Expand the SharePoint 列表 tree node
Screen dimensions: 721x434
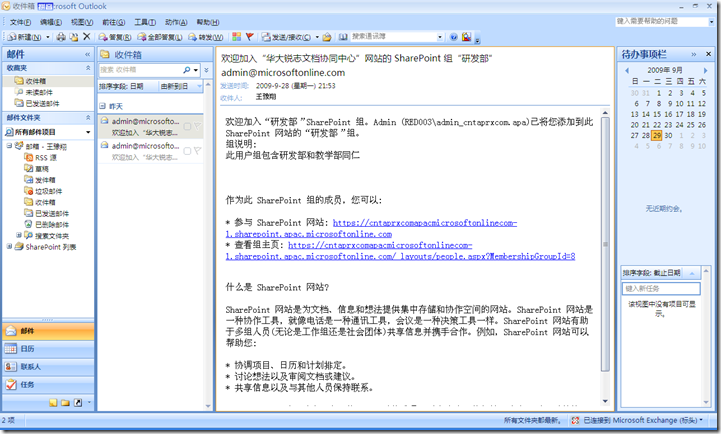tap(9, 246)
